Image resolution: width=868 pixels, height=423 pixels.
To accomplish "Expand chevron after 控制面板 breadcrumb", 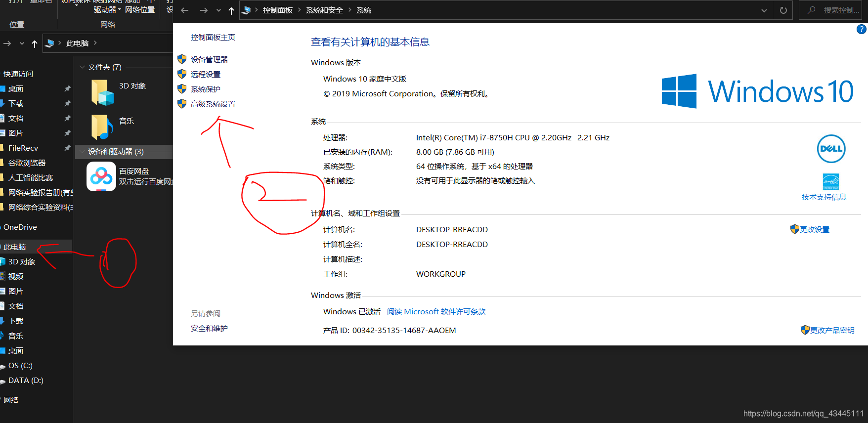I will click(x=300, y=10).
